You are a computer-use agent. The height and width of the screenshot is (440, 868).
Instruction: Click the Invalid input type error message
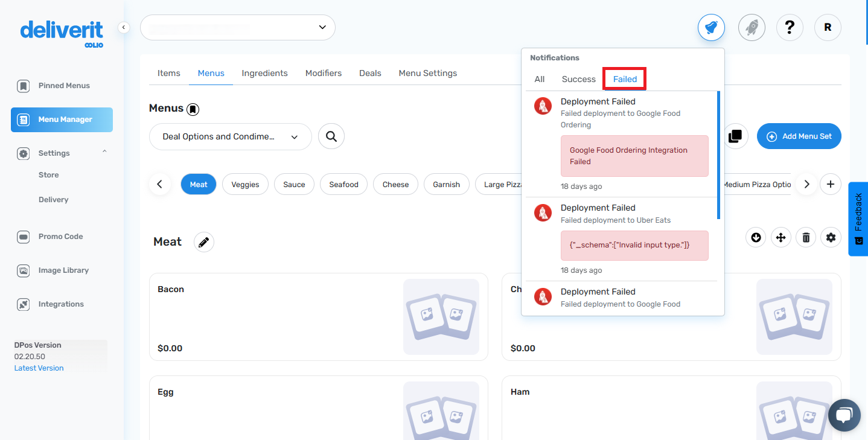pos(634,246)
